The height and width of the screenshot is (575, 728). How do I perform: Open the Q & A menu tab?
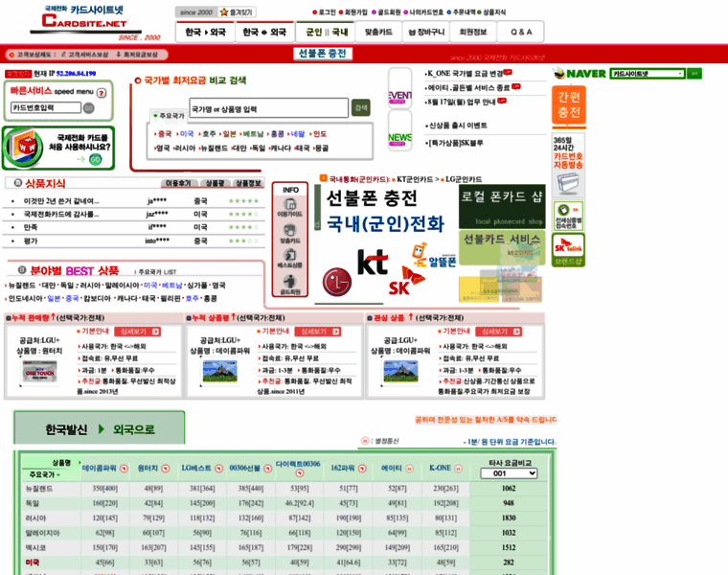(x=520, y=32)
